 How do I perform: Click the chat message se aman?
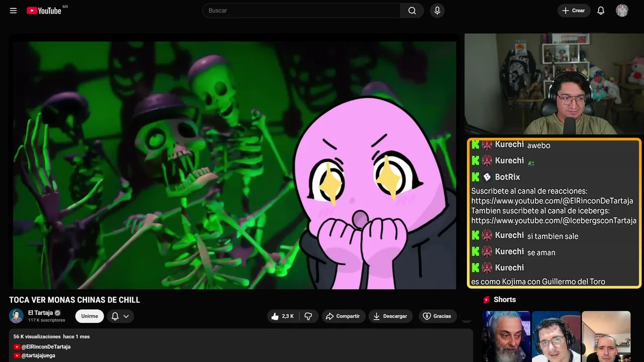541,252
